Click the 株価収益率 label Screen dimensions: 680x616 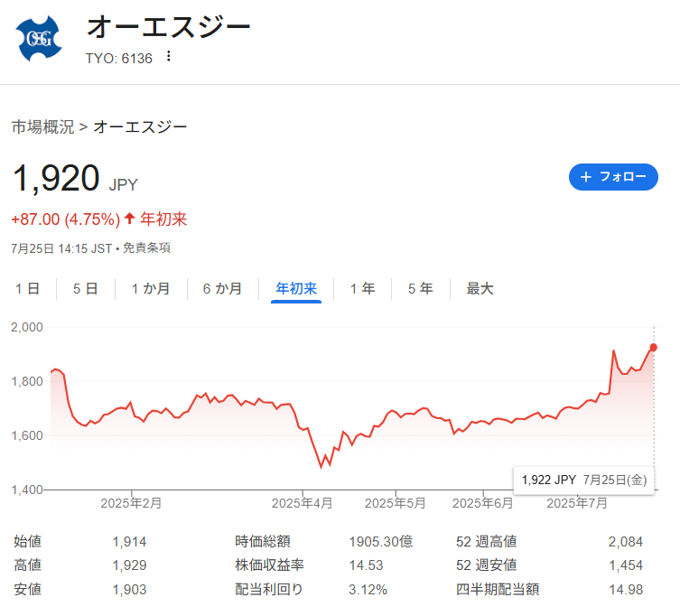click(269, 565)
